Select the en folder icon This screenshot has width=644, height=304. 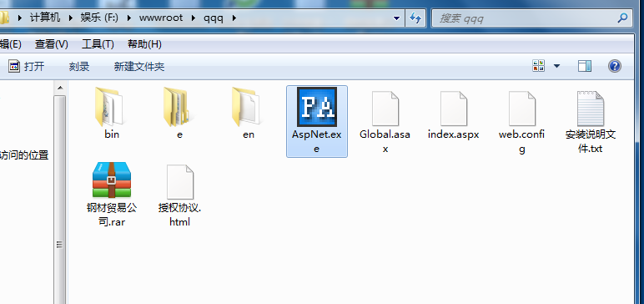[245, 107]
